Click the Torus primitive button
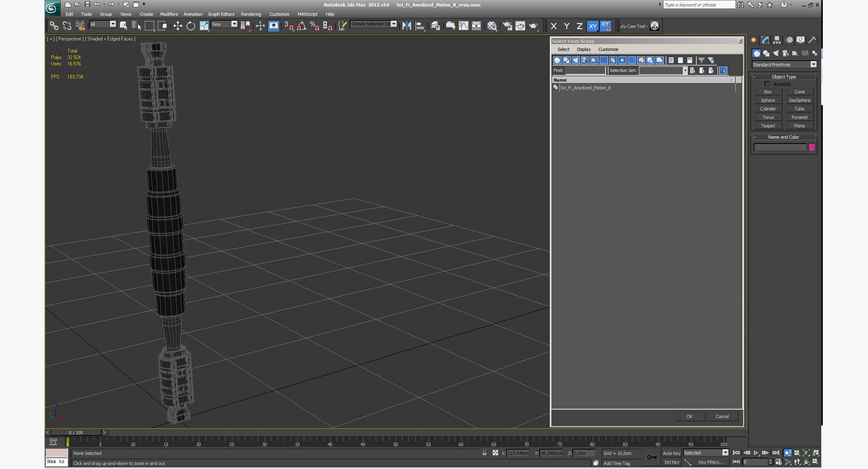The width and height of the screenshot is (868, 469). point(768,117)
